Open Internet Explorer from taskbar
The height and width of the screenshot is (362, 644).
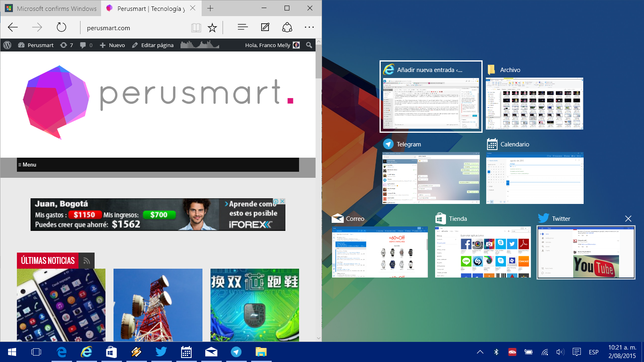pos(87,352)
